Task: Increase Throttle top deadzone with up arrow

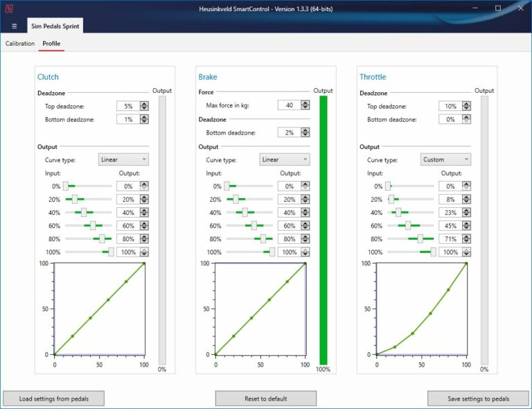Action: 466,104
